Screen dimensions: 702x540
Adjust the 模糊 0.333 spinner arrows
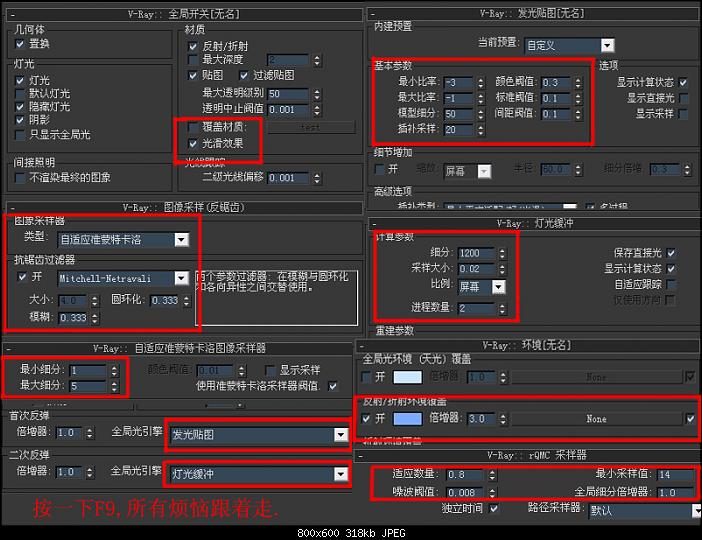94,318
